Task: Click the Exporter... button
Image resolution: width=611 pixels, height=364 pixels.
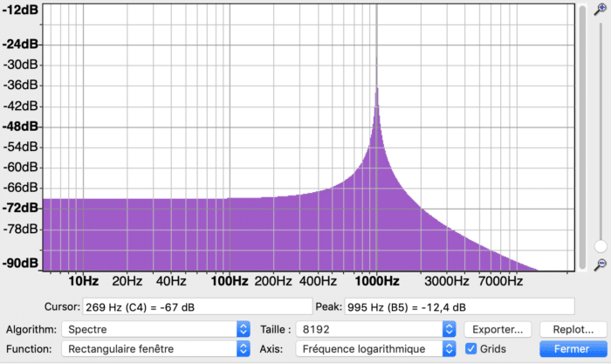Action: click(x=498, y=329)
